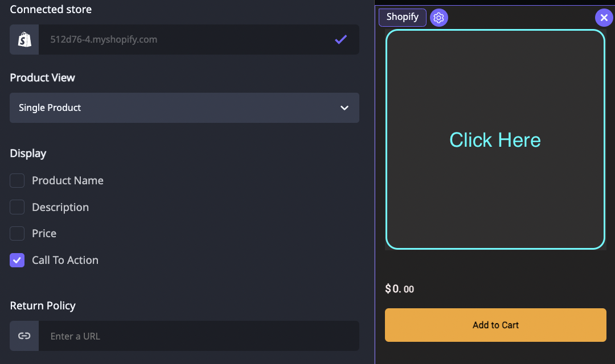The height and width of the screenshot is (364, 615).
Task: Enable the Product Name checkbox
Action: [17, 180]
